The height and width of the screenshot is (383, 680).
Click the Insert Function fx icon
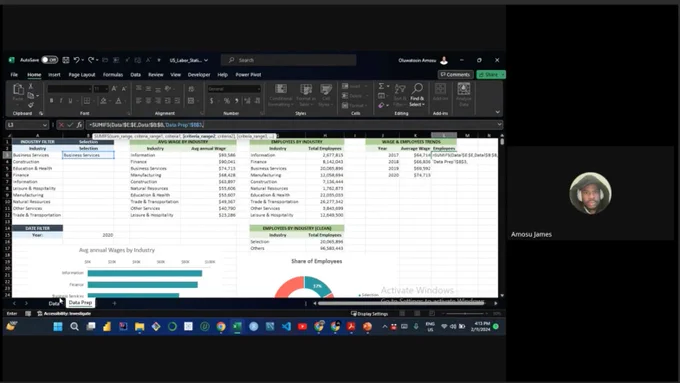point(79,125)
